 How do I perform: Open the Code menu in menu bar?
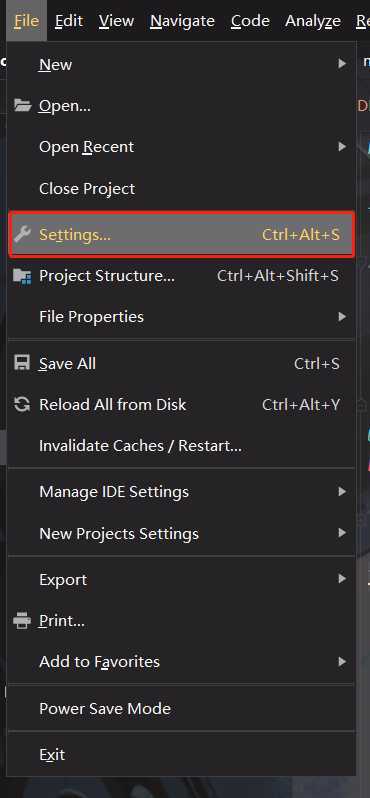[x=250, y=21]
